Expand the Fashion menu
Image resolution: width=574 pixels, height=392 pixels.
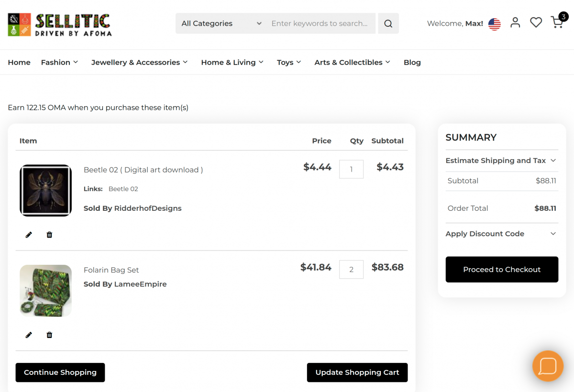[59, 62]
